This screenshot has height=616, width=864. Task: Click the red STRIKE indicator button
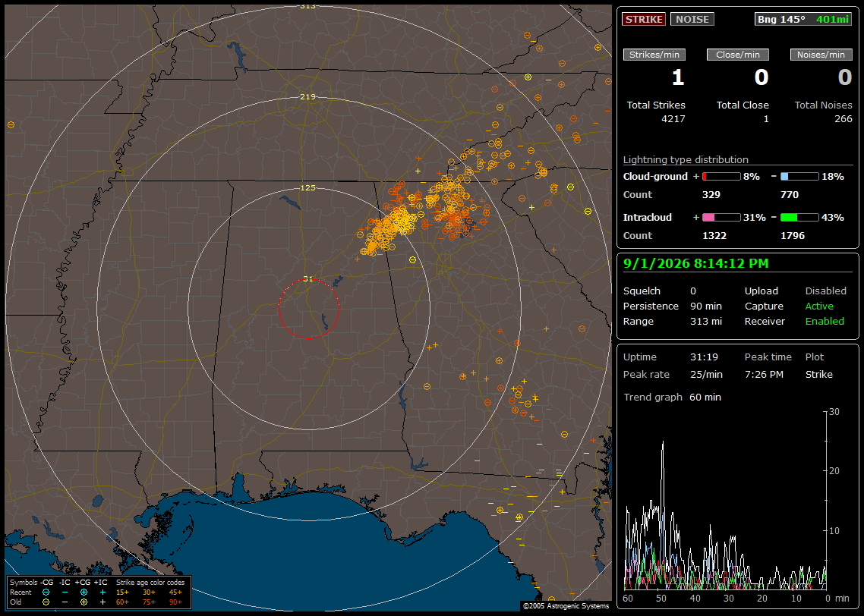(644, 19)
